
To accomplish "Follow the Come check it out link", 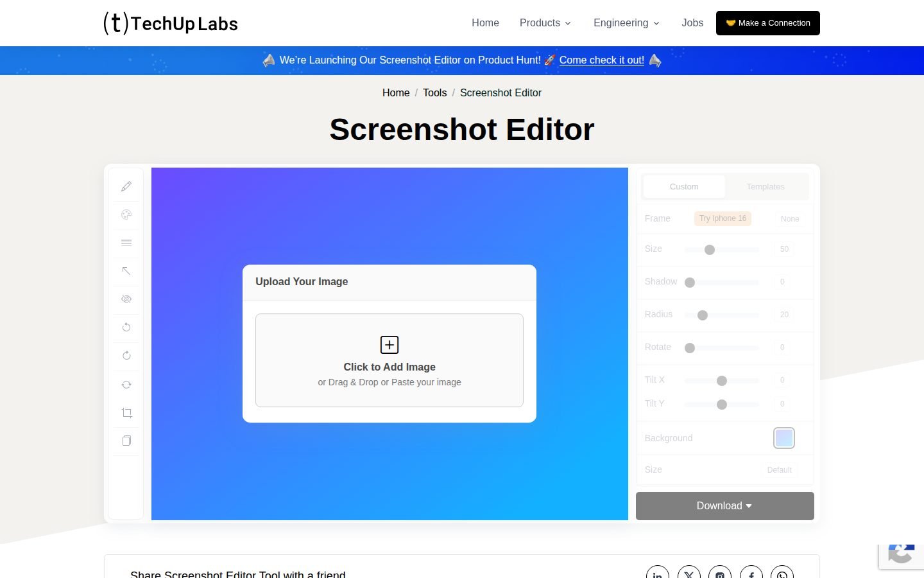I will coord(602,60).
